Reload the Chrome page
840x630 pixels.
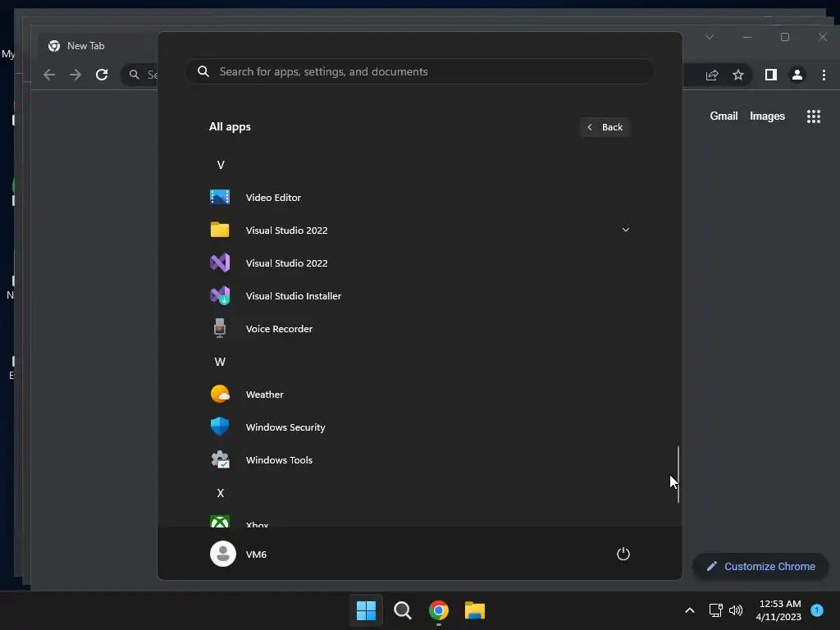[x=102, y=75]
